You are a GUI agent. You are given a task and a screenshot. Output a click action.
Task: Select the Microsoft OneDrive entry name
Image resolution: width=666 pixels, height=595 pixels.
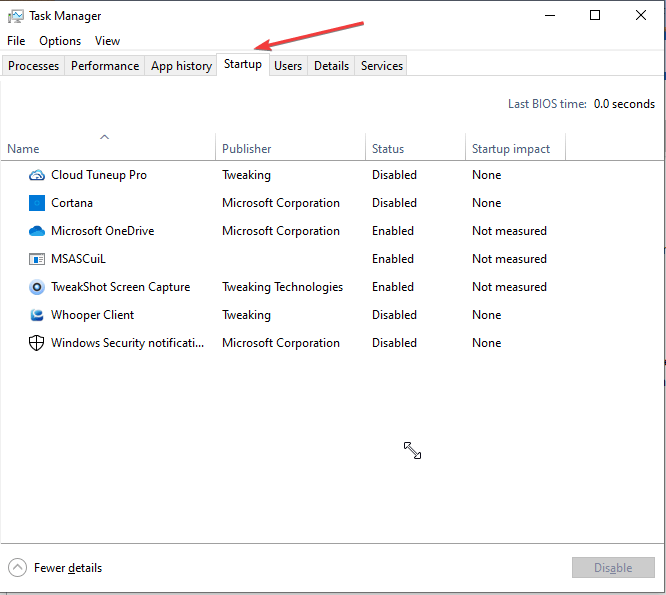click(x=102, y=231)
